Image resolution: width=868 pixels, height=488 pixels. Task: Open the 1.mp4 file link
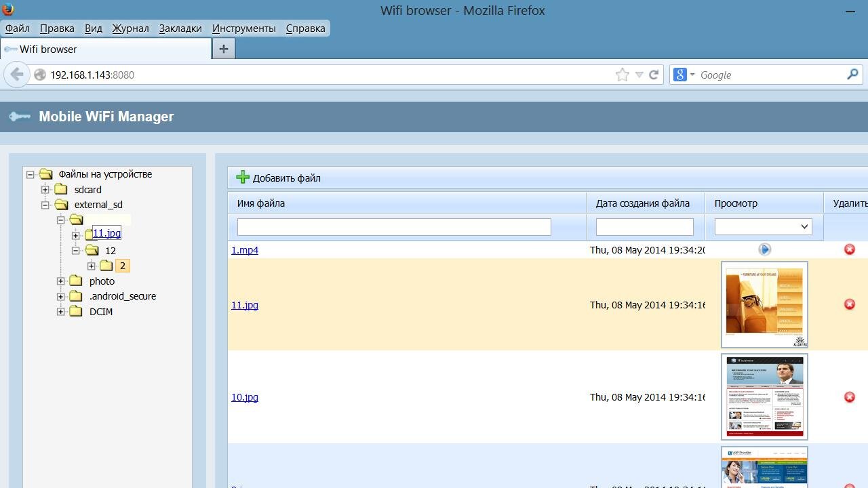pyautogui.click(x=245, y=250)
